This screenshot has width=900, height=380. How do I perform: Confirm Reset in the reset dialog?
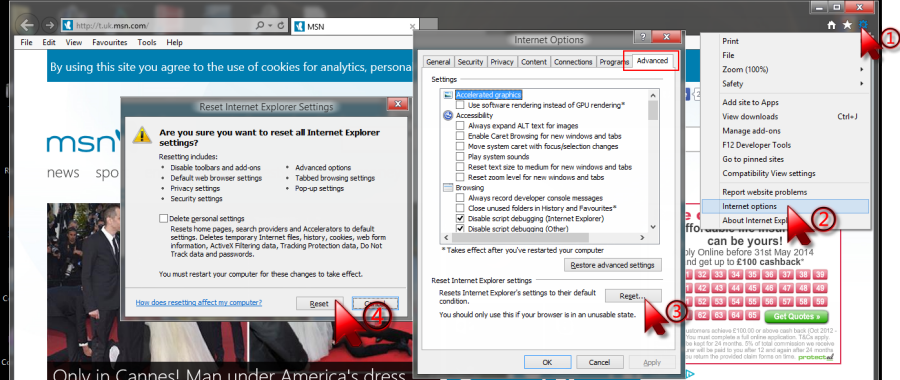pyautogui.click(x=319, y=304)
